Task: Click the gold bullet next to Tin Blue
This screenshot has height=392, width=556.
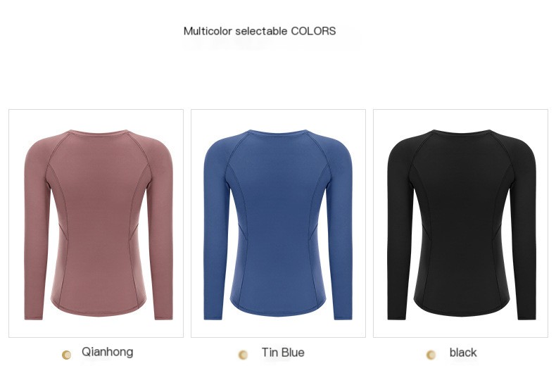Action: click(x=243, y=355)
